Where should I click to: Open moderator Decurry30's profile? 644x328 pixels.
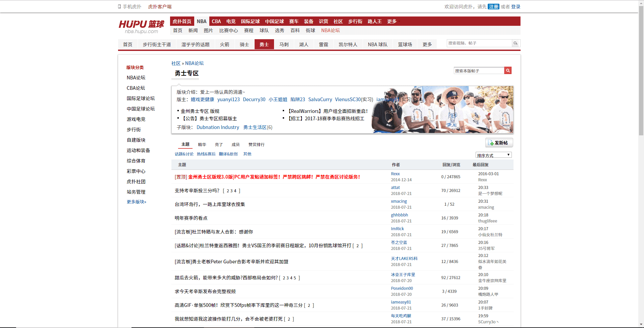tap(254, 100)
